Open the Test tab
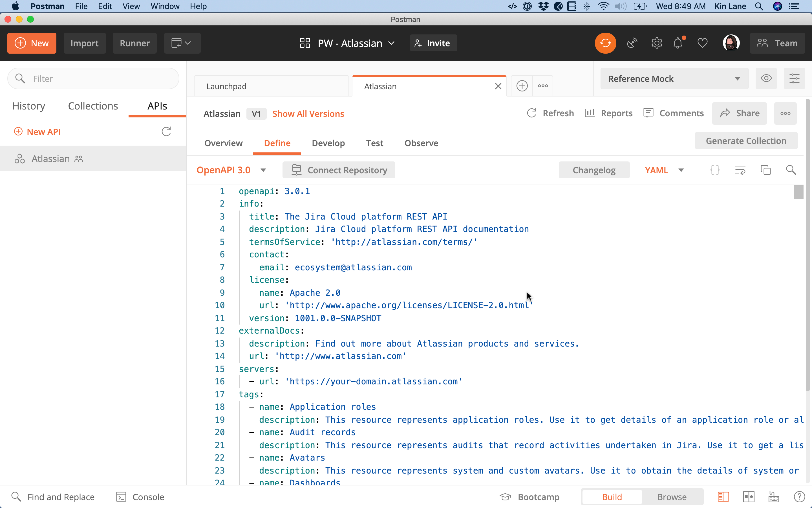The height and width of the screenshot is (508, 812). (x=374, y=143)
